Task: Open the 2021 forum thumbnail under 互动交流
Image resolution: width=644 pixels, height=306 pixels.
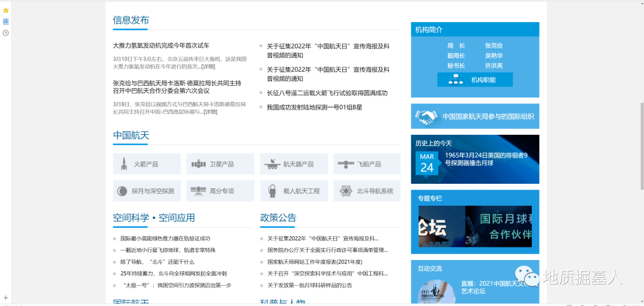Action: tap(436, 292)
